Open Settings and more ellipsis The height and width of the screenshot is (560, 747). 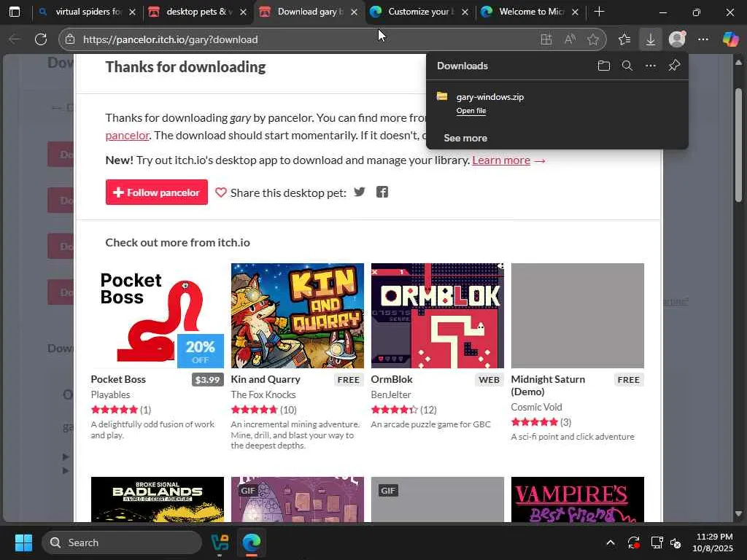703,39
